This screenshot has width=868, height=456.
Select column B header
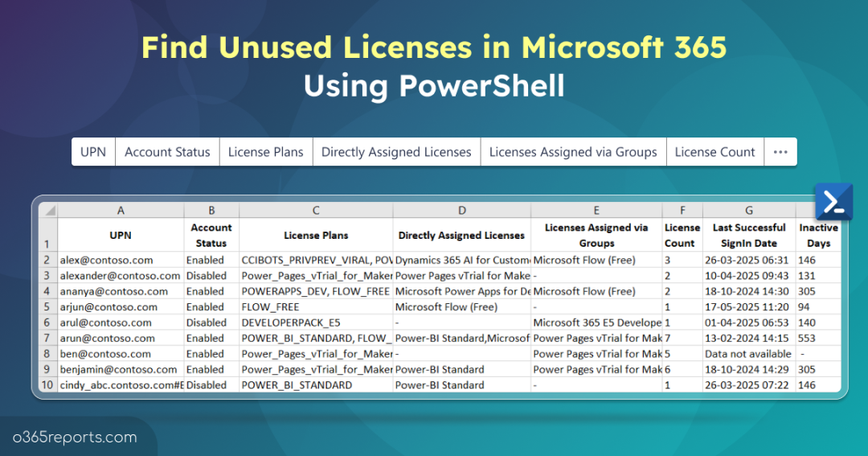211,210
